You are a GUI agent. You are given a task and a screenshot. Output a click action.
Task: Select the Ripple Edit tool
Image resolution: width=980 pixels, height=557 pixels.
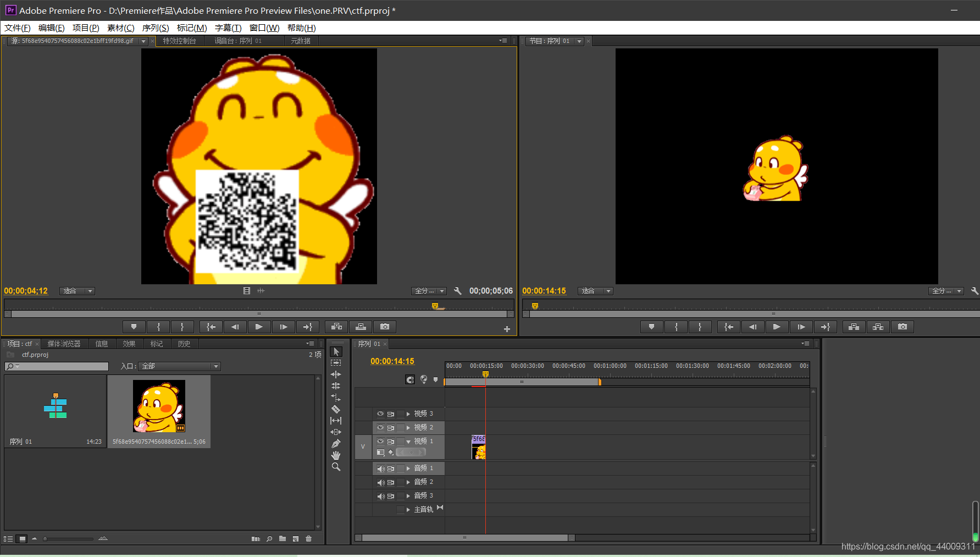(x=336, y=374)
